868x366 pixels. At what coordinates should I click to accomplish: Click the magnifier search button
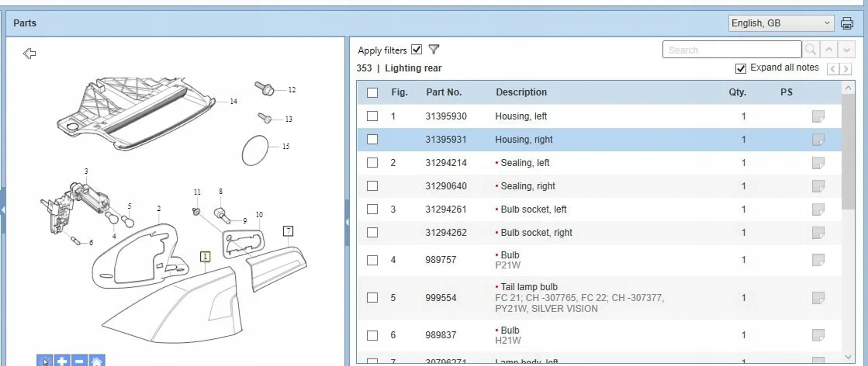point(811,50)
